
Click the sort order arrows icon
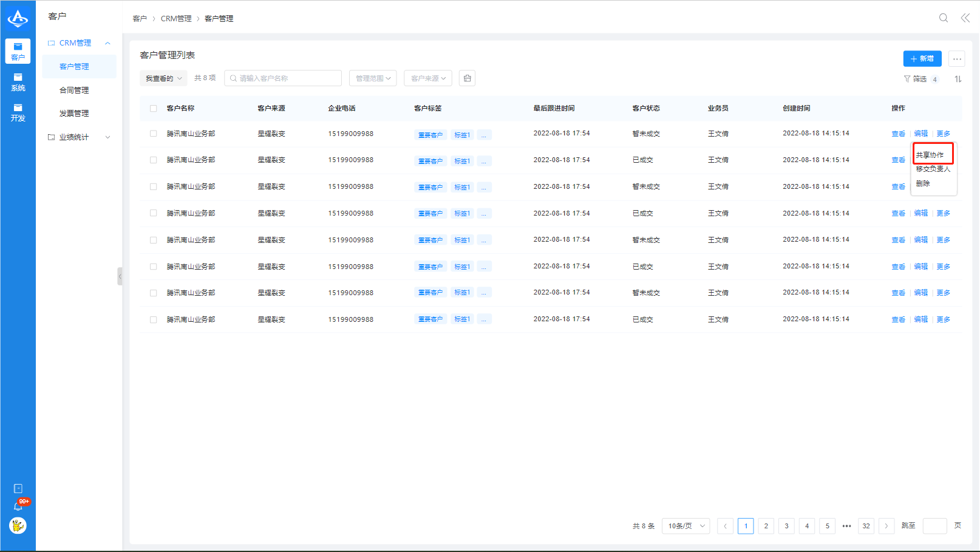[x=958, y=79]
